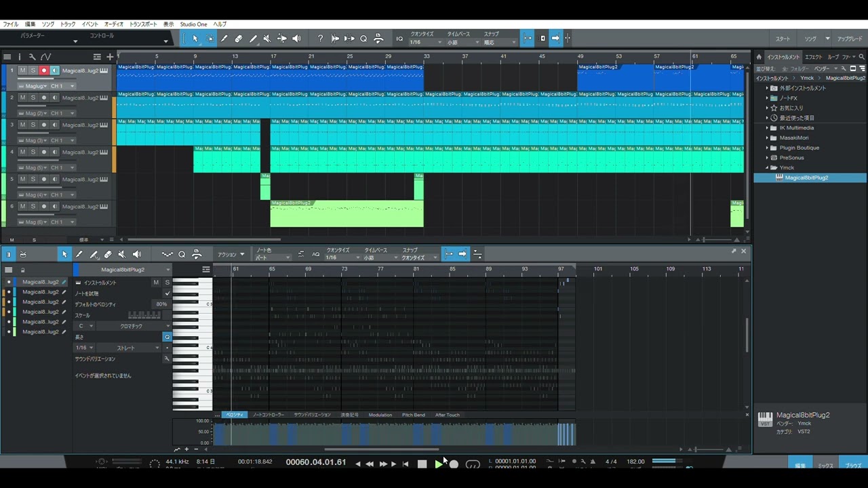Select the Split tool in arrange toolbar
Viewport: 868px width, 488px height.
pos(224,39)
